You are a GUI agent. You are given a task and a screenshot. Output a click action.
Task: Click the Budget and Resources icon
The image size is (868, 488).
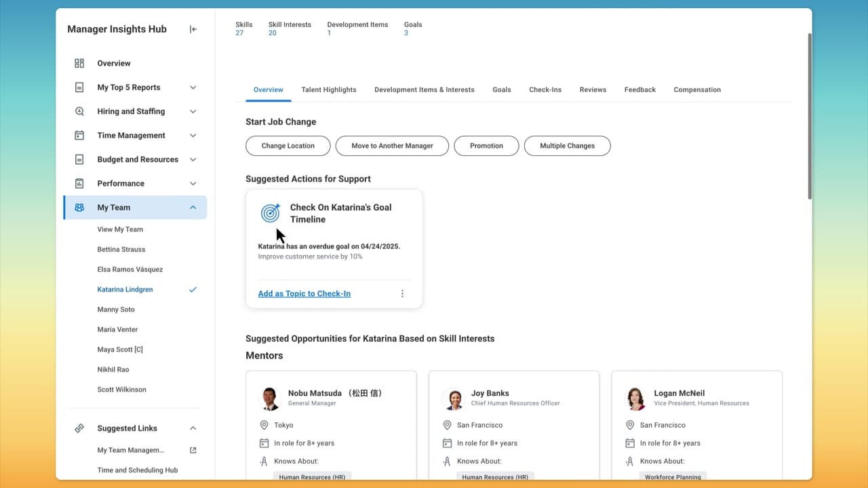79,159
